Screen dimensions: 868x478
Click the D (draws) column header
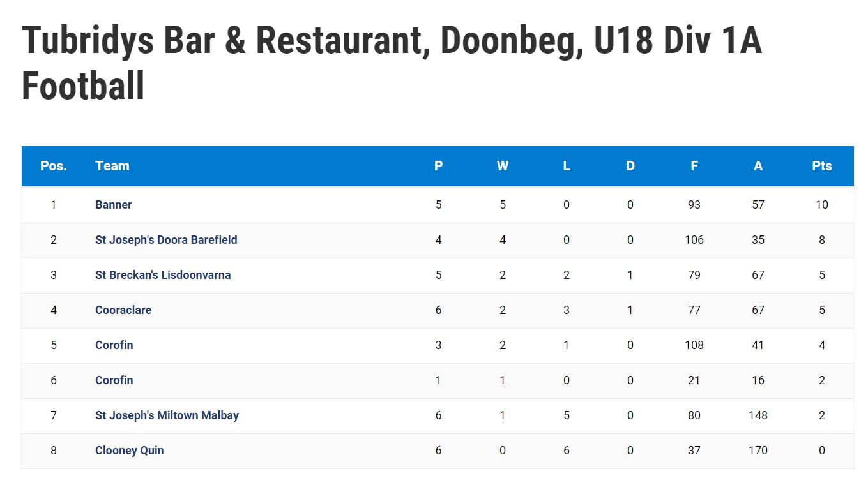(x=630, y=166)
